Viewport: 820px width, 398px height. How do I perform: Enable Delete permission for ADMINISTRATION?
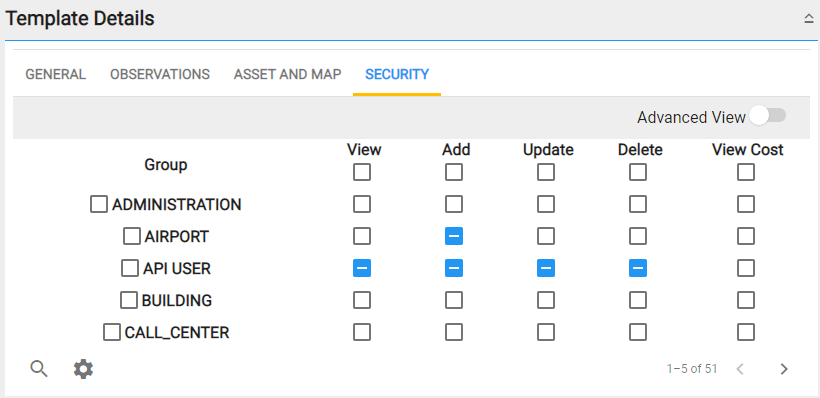638,204
